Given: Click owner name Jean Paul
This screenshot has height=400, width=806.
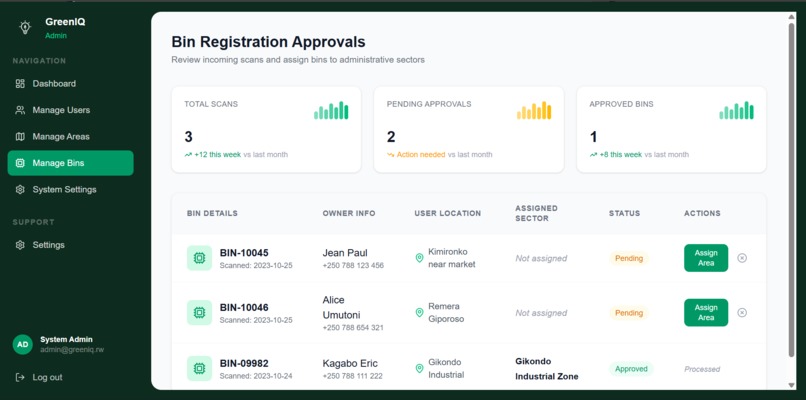Looking at the screenshot, I should tap(345, 253).
